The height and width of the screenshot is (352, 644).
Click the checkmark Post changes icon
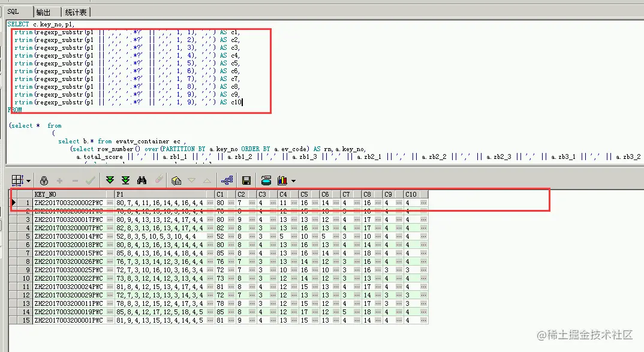coord(91,180)
